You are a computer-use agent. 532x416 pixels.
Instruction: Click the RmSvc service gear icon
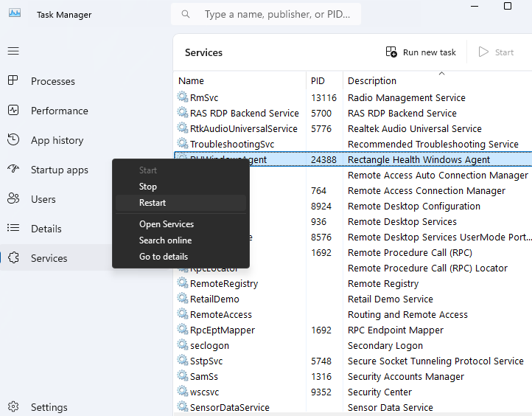(183, 97)
